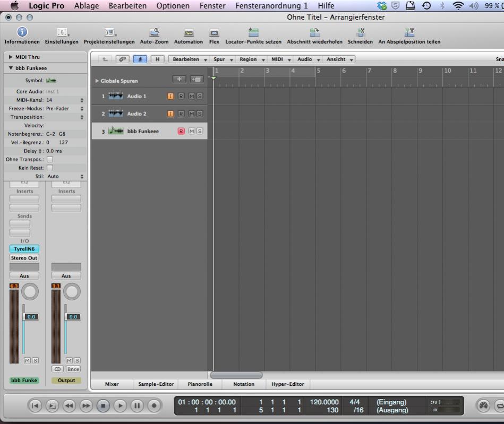This screenshot has height=424, width=504.
Task: Record-enable Audio 2 track
Action: (181, 114)
